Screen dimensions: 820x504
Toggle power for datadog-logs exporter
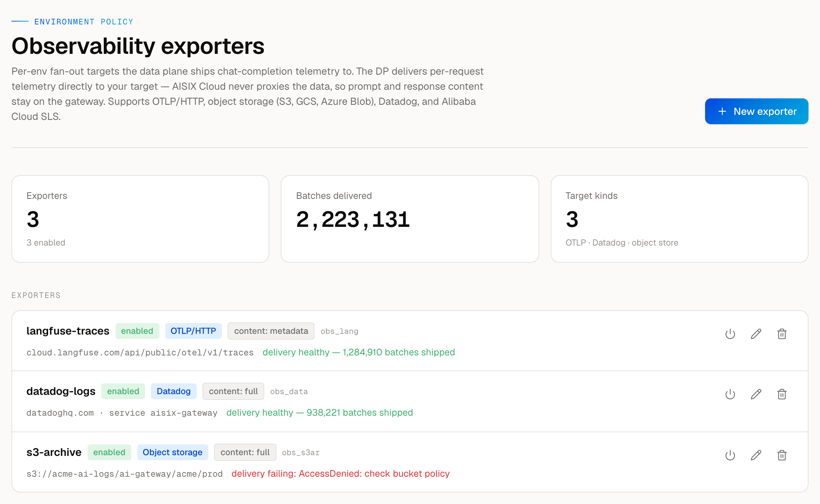click(730, 394)
